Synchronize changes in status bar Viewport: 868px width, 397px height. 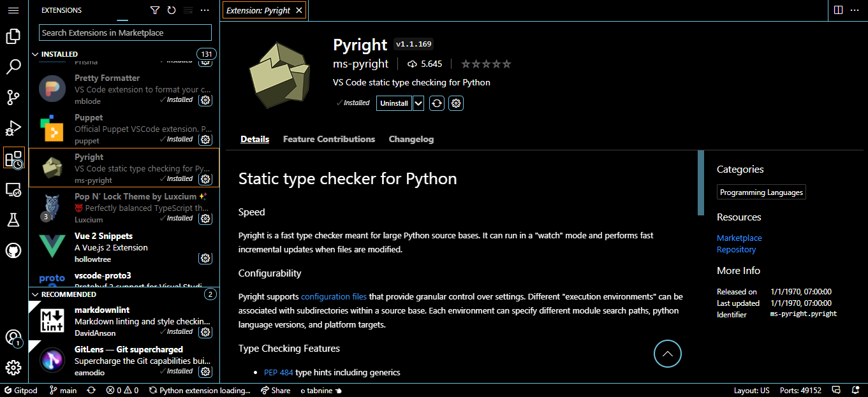click(x=91, y=390)
